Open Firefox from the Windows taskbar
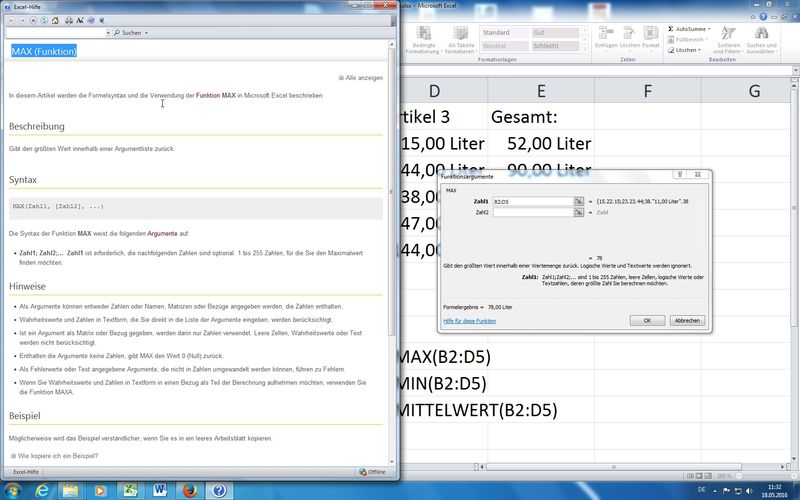800x500 pixels. (x=189, y=490)
